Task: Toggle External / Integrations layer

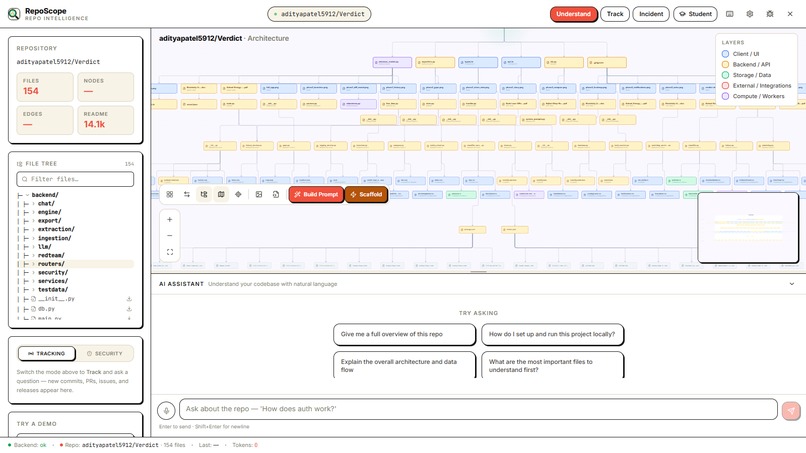Action: 756,86
